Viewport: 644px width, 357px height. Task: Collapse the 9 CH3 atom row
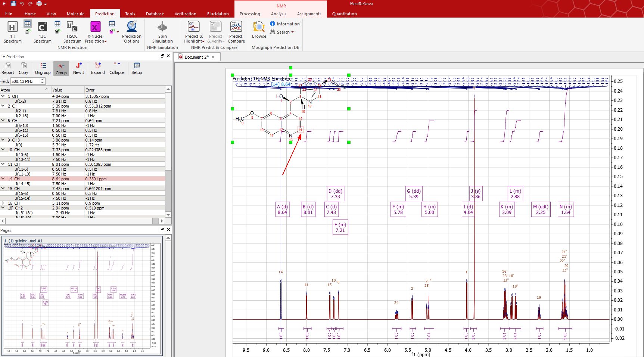3,140
